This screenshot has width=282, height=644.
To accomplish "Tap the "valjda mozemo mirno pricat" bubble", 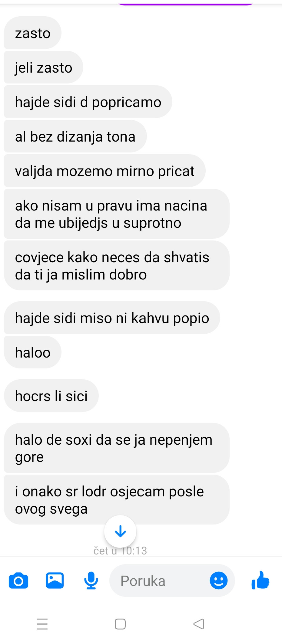I will click(105, 171).
